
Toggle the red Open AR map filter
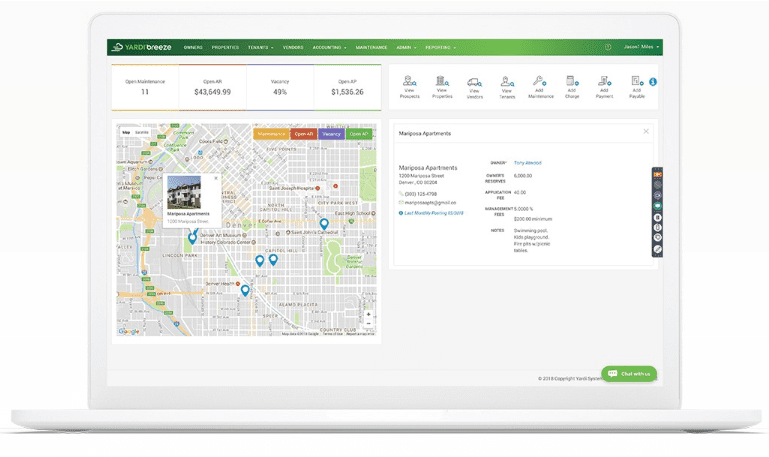304,134
